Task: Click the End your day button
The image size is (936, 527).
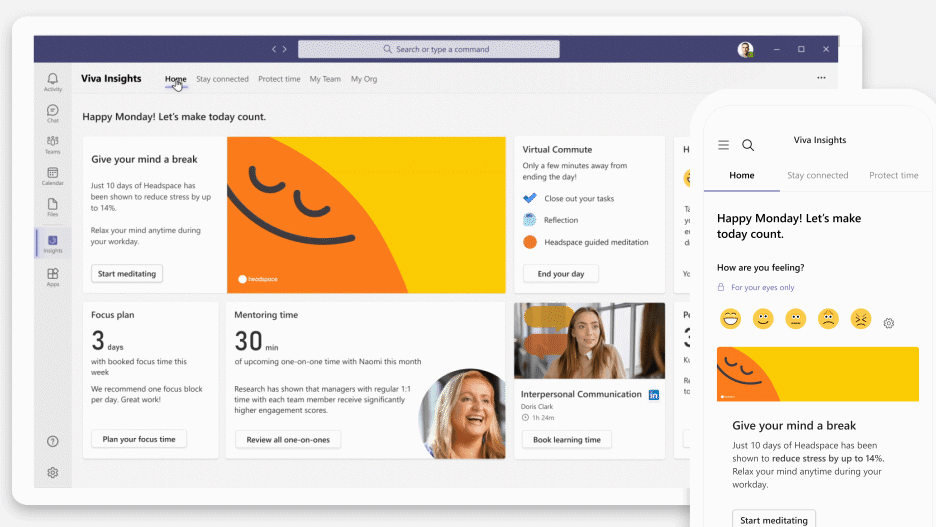Action: coord(561,273)
